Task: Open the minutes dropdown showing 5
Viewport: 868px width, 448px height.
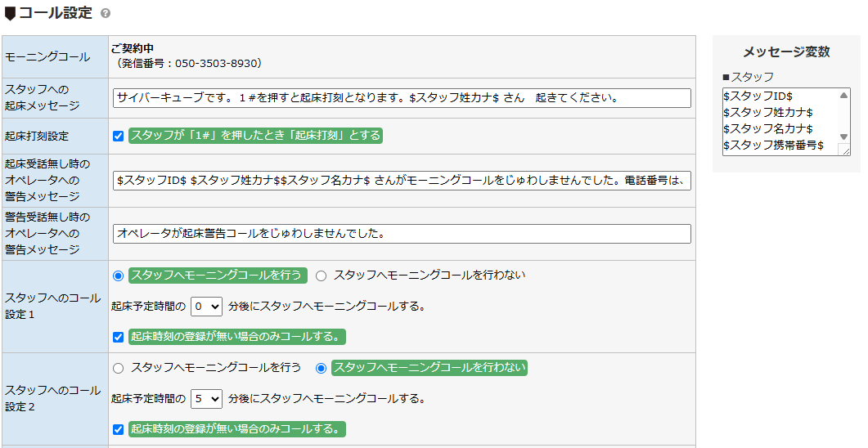Action: pos(206,399)
